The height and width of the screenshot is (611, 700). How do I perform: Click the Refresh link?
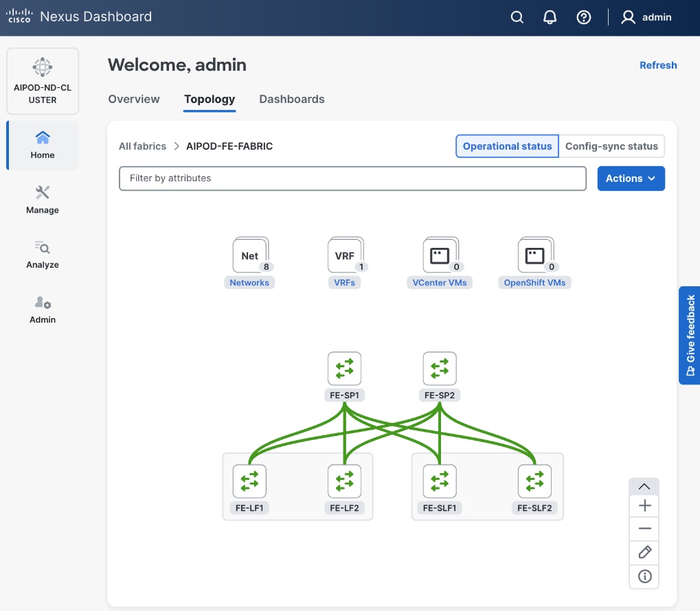tap(657, 65)
